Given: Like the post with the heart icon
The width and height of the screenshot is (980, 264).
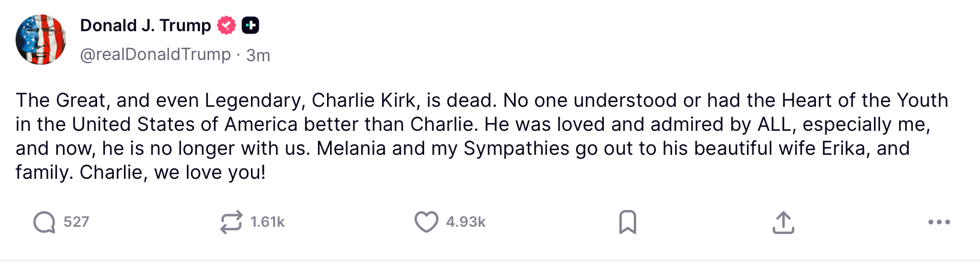Looking at the screenshot, I should point(426,222).
